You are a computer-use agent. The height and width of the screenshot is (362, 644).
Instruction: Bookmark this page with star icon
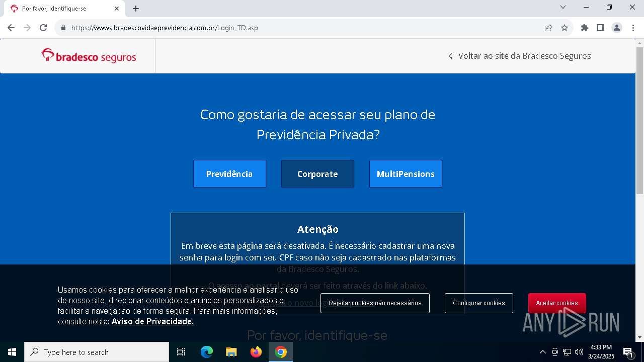[565, 28]
